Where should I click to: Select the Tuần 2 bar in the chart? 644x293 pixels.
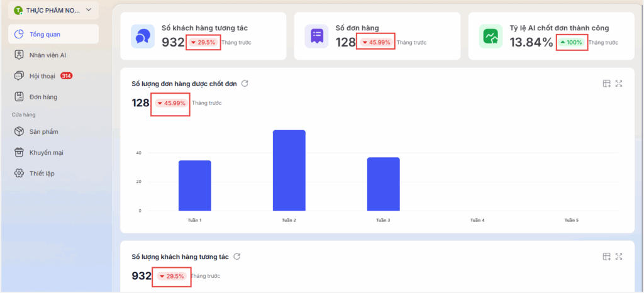click(x=289, y=170)
